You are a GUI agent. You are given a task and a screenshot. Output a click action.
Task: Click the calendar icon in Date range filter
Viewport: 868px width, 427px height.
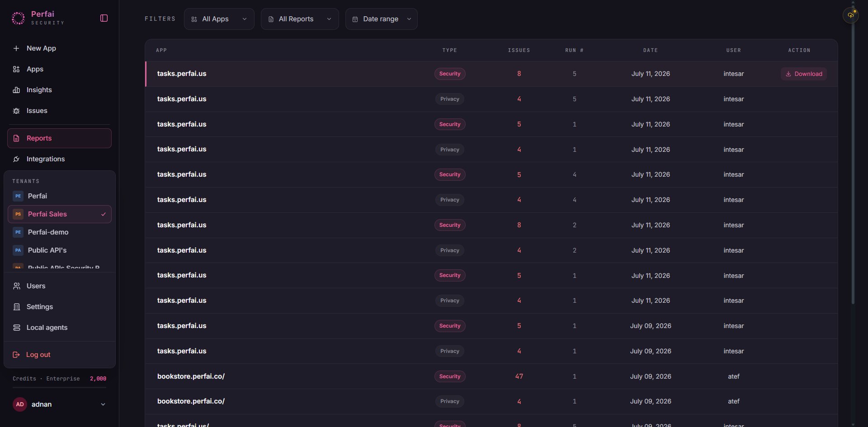[x=355, y=19]
